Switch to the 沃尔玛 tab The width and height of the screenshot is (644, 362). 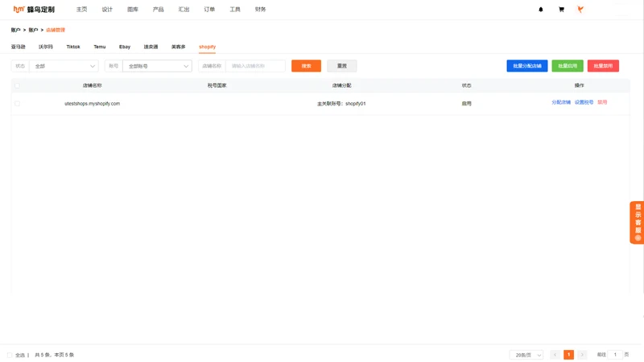point(46,47)
